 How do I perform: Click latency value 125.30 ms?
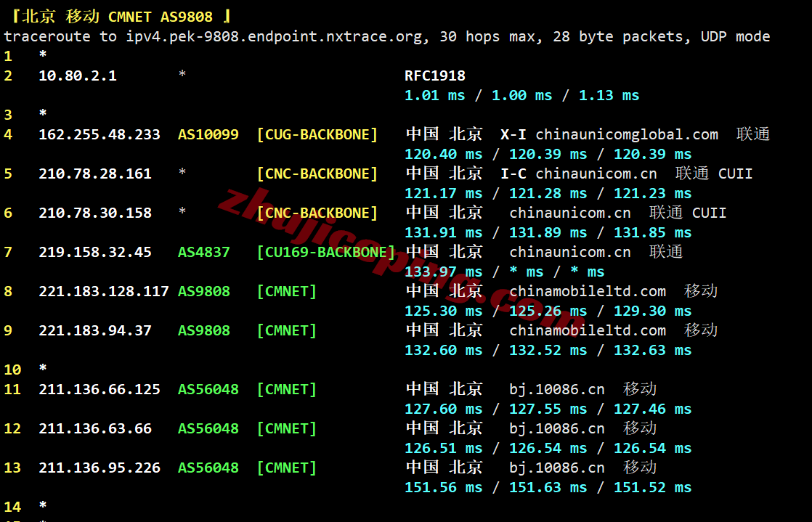(443, 311)
